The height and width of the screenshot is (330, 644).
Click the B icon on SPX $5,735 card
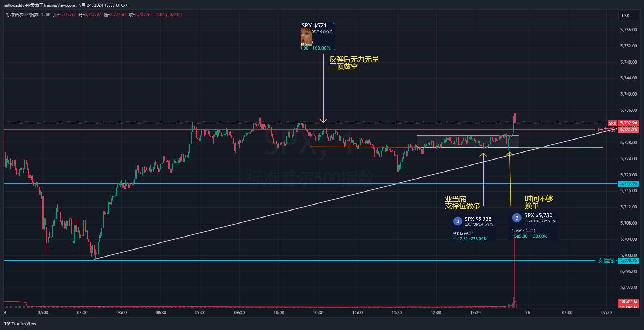tap(457, 221)
